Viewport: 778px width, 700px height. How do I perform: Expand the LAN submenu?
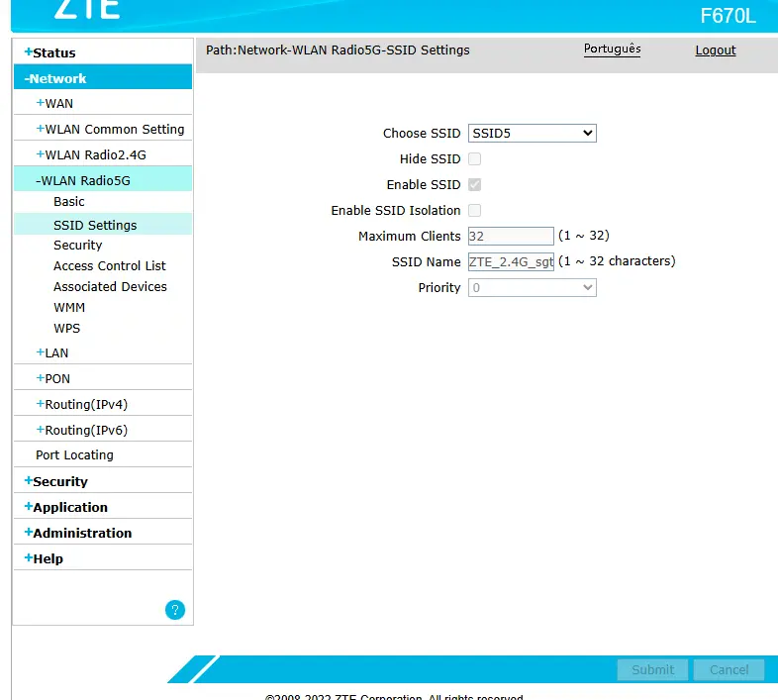(x=52, y=353)
